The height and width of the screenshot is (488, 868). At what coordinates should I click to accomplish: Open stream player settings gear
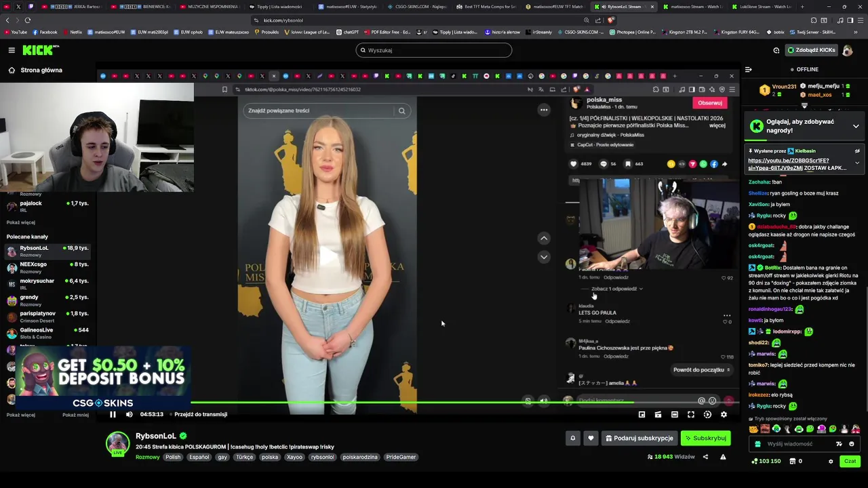coord(724,414)
